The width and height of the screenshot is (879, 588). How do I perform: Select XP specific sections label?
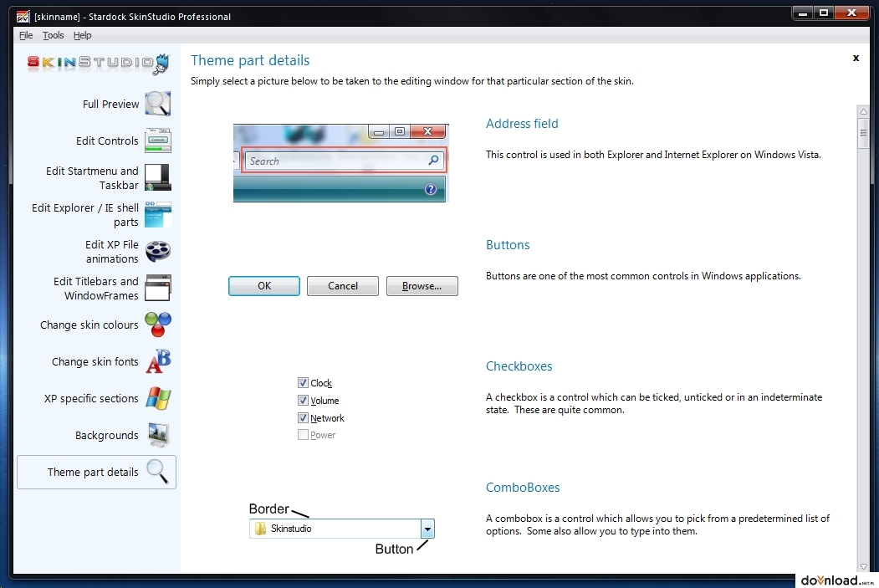tap(91, 398)
